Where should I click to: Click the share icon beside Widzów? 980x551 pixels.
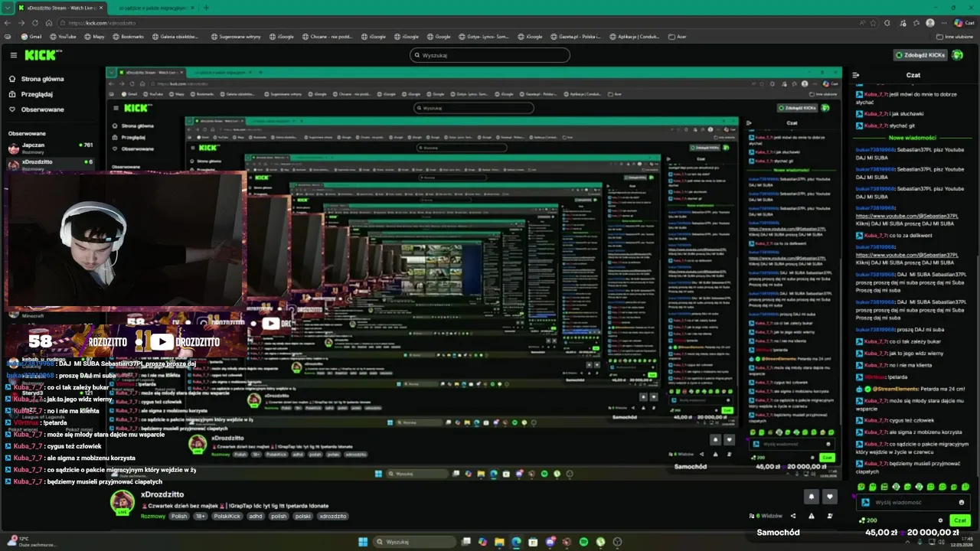pos(793,516)
